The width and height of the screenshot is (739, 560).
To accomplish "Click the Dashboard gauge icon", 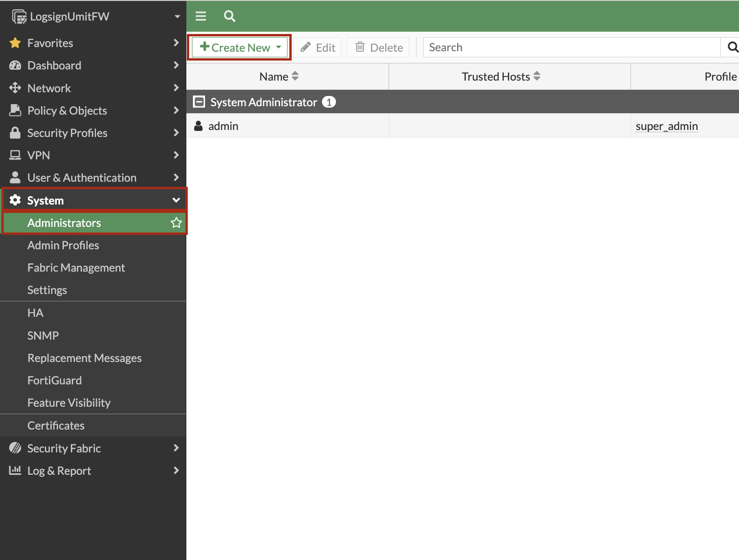I will (15, 65).
